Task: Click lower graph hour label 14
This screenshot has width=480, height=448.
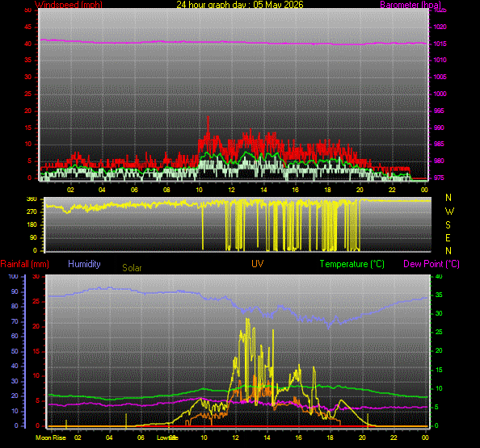Action: (x=267, y=438)
